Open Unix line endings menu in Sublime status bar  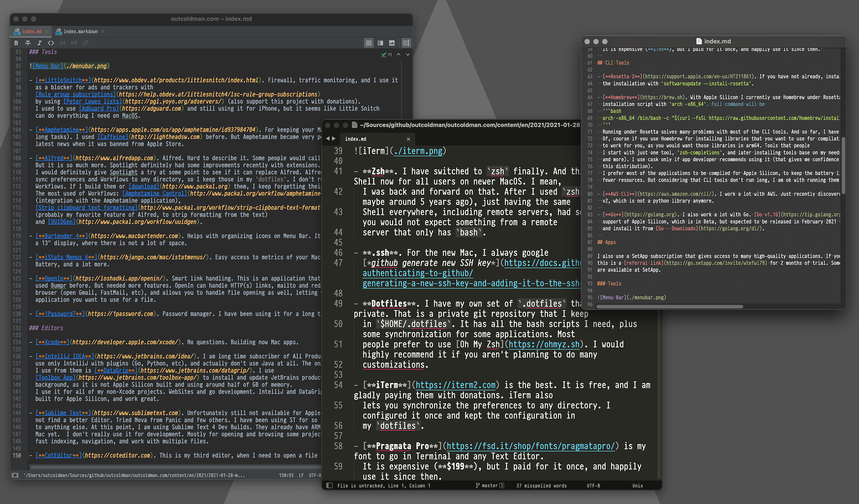click(638, 485)
